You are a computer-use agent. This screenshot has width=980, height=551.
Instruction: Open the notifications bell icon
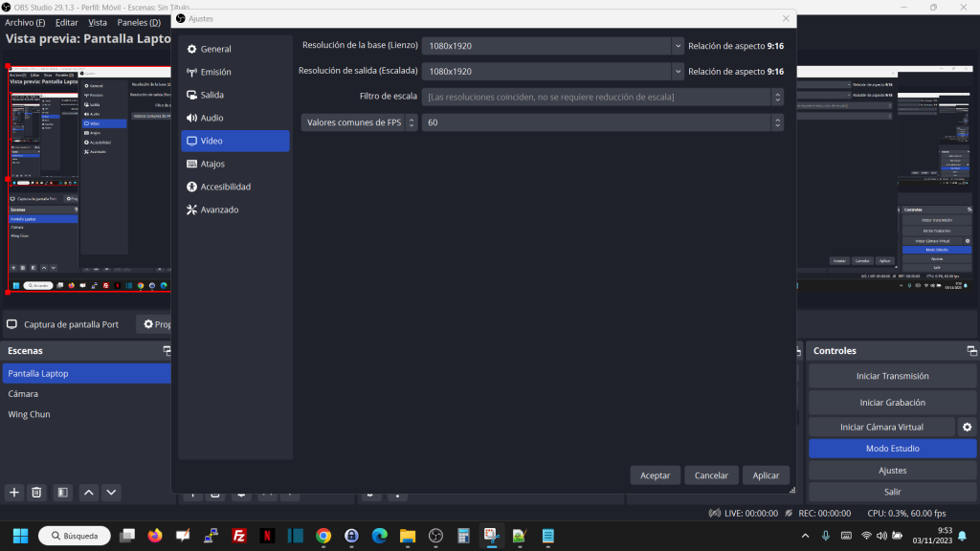click(963, 536)
